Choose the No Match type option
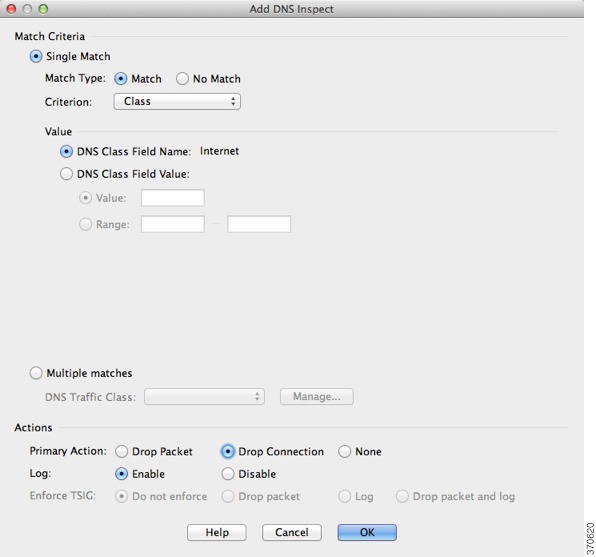596x557 pixels. 182,79
